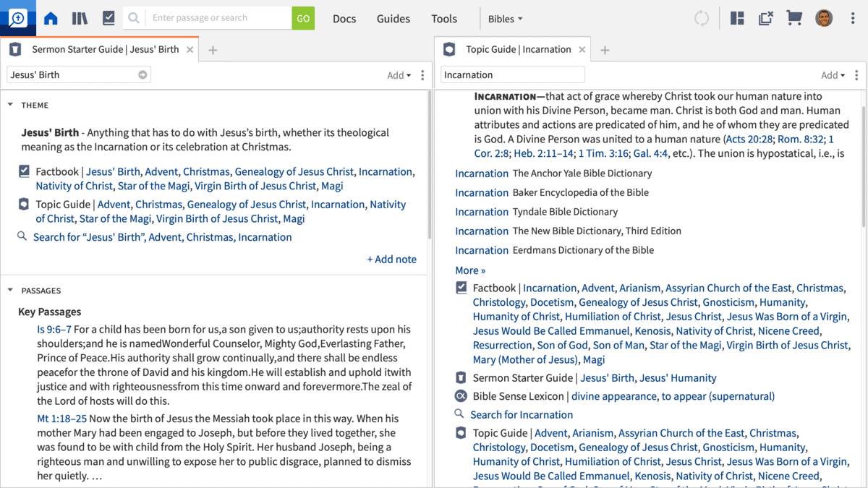Click the sync status circle icon

(x=702, y=19)
